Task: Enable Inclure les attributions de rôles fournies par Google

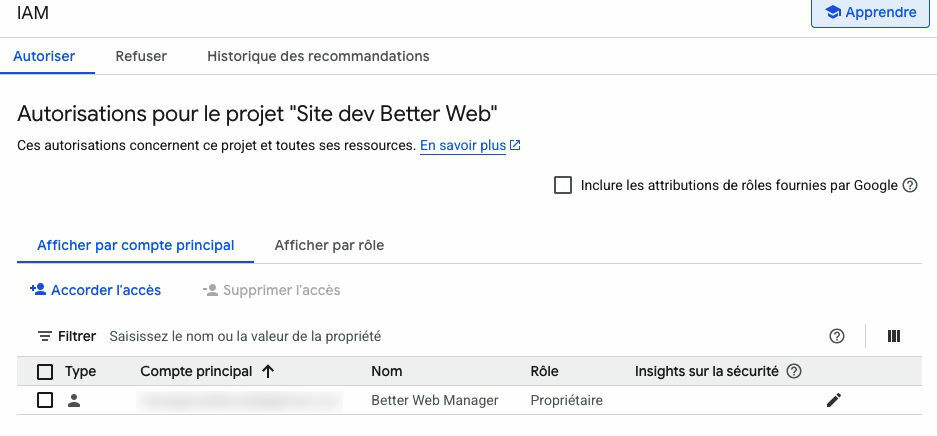Action: 563,185
